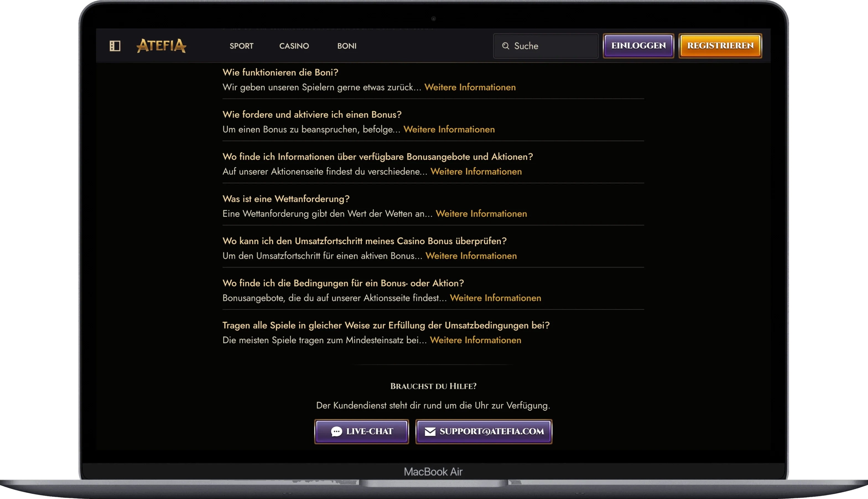Open more info on 'Die meisten Spiele tragen'

(475, 340)
